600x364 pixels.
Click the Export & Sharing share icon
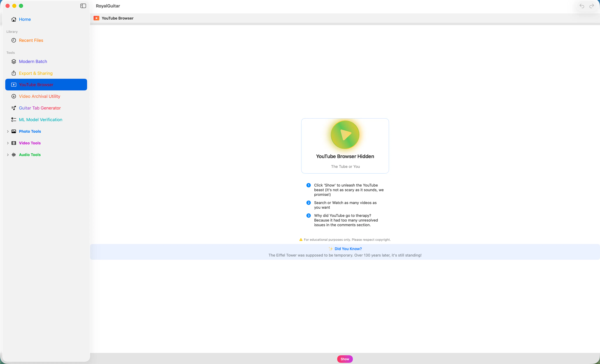click(14, 73)
